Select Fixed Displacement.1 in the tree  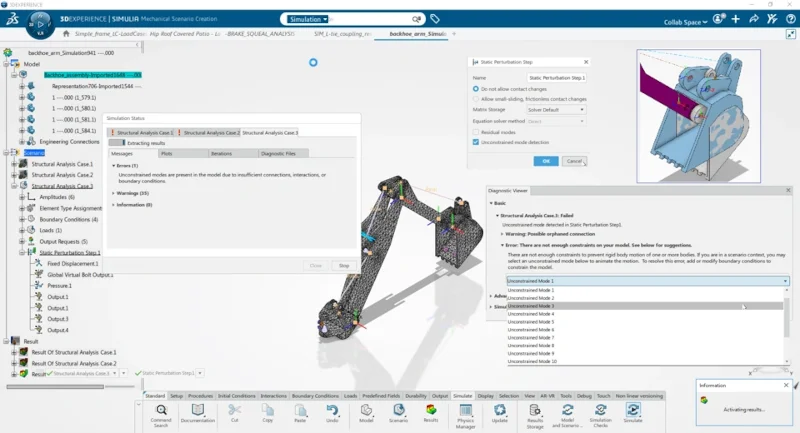pyautogui.click(x=72, y=264)
